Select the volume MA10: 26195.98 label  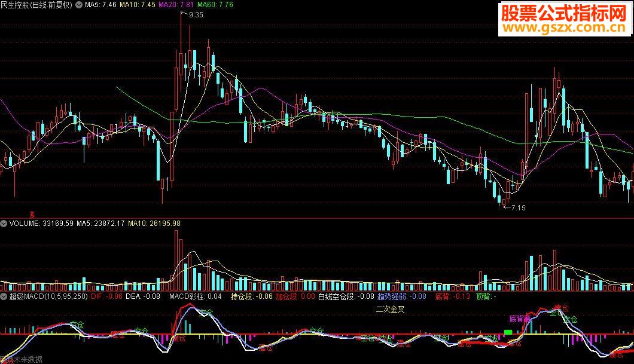pos(154,224)
